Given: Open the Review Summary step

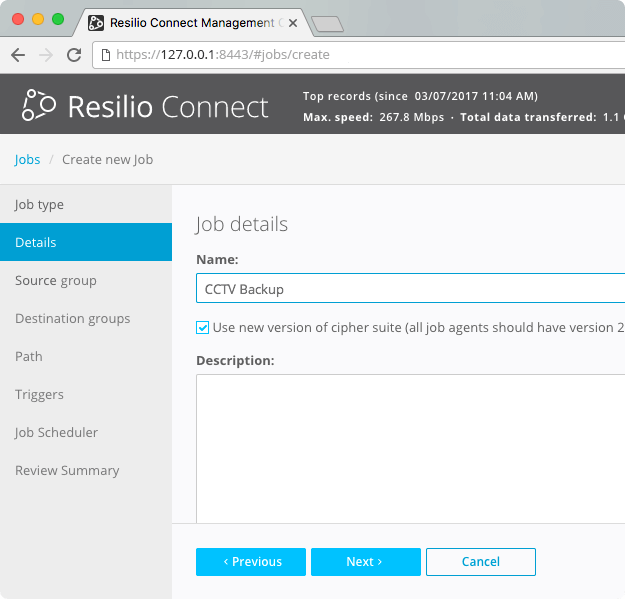Looking at the screenshot, I should click(86, 470).
